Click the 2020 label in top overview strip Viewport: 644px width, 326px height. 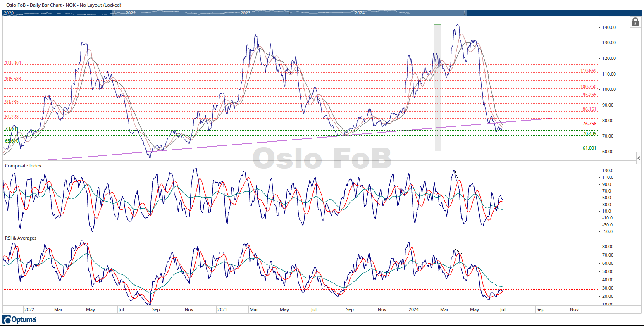[x=9, y=13]
